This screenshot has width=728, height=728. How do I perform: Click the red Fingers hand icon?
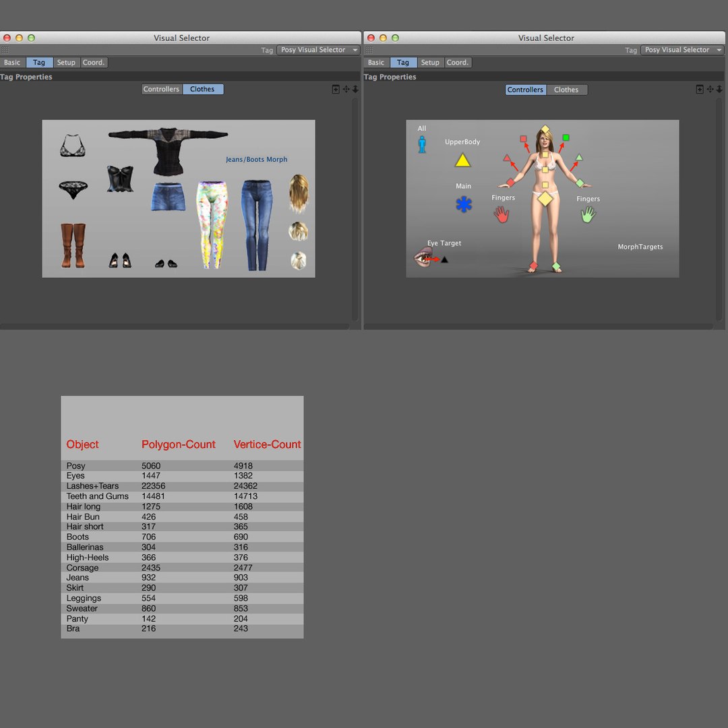[502, 214]
